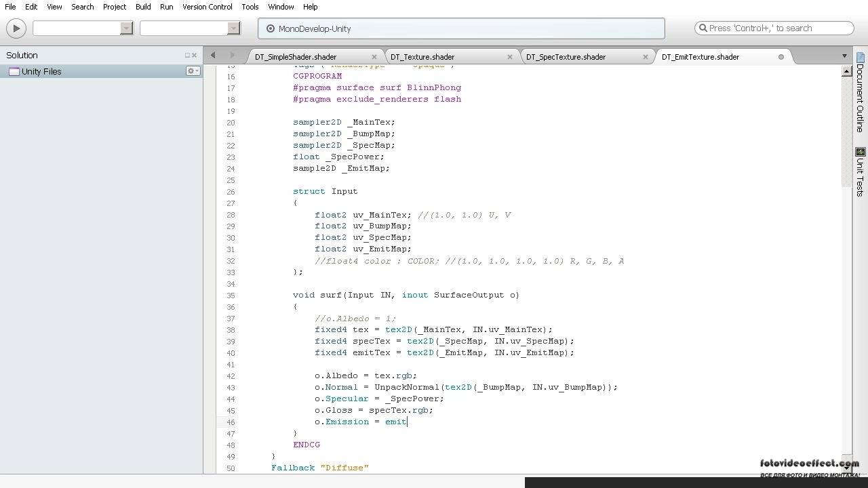Open the Edit menu

pos(31,7)
